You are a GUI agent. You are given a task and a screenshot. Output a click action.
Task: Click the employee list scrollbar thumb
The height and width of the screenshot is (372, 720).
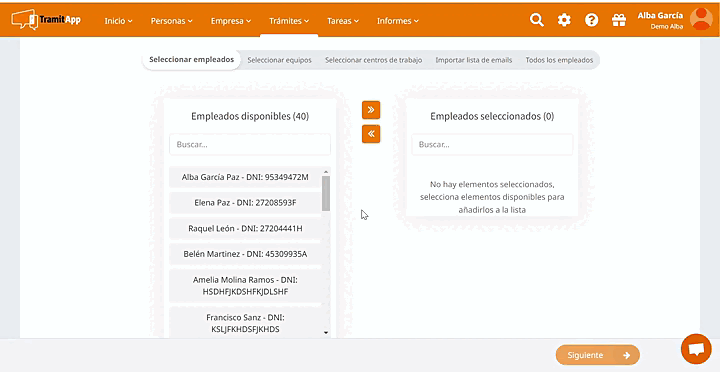tap(326, 193)
